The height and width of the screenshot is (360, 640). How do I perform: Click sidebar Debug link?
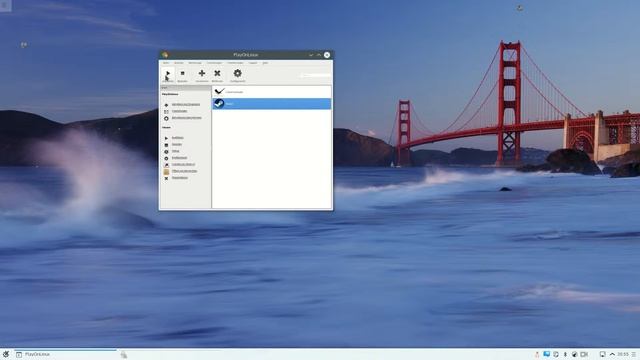(x=176, y=151)
